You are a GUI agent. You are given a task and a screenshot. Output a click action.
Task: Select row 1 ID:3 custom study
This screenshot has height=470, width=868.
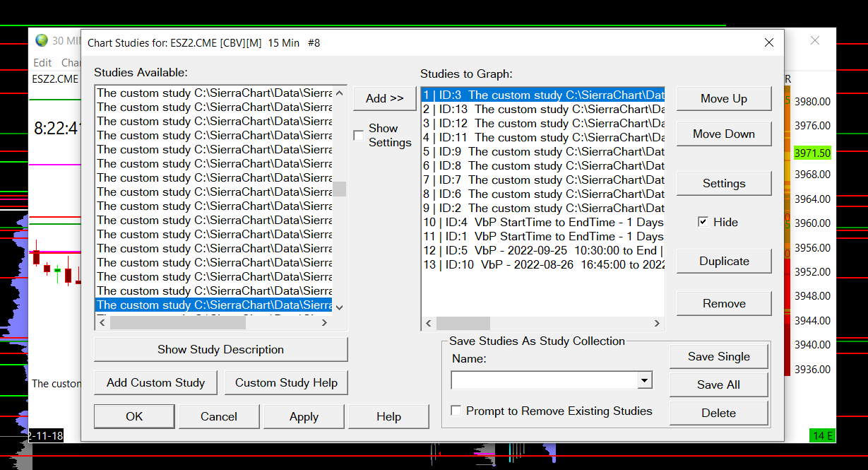pos(543,95)
